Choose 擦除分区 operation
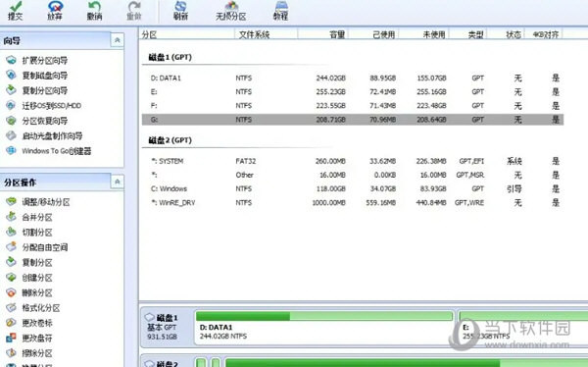The width and height of the screenshot is (588, 367). point(37,353)
